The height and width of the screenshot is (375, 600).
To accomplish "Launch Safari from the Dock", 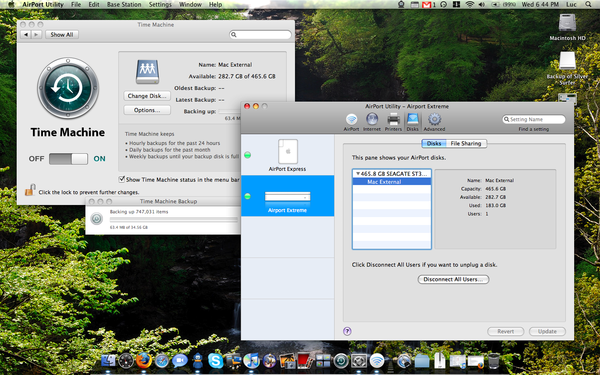I will 161,360.
